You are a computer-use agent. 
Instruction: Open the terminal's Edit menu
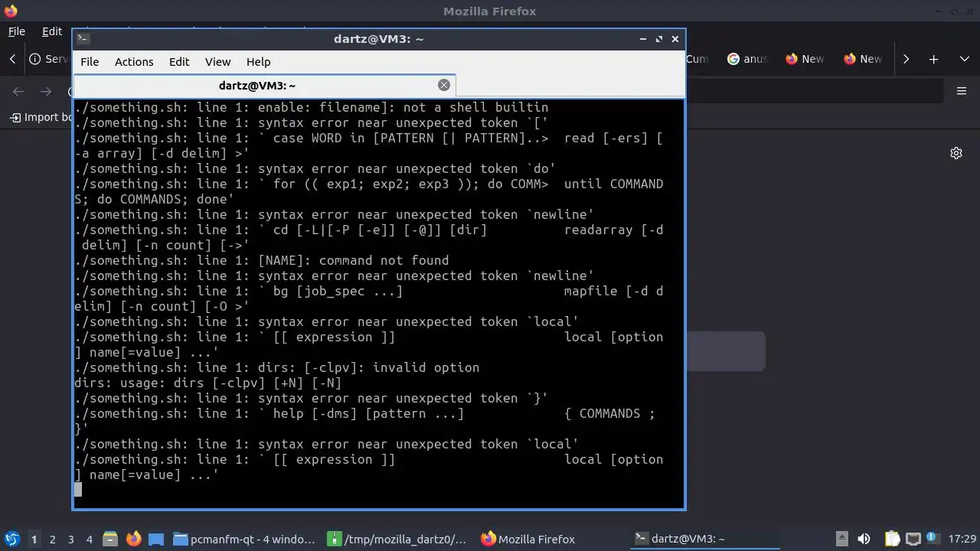pos(179,62)
